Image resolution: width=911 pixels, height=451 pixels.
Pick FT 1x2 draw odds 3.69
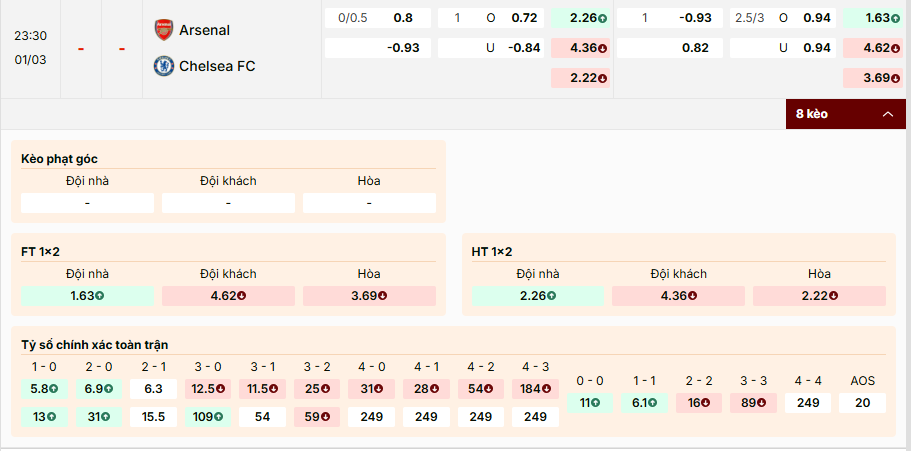(x=369, y=296)
